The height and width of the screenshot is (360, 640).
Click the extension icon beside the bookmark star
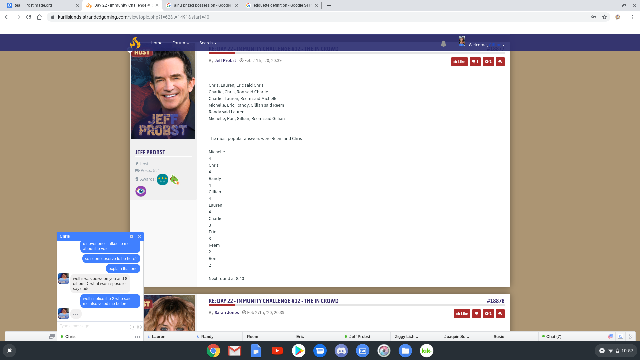pyautogui.click(x=618, y=17)
